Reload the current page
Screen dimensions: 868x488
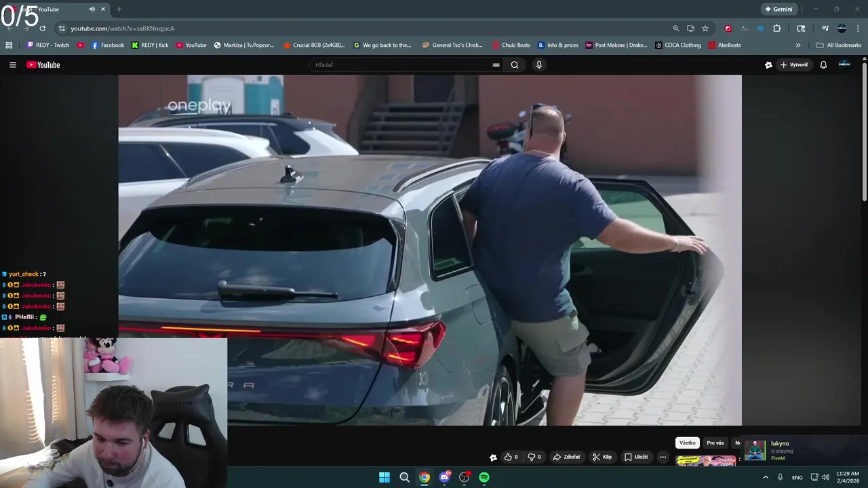pos(42,28)
